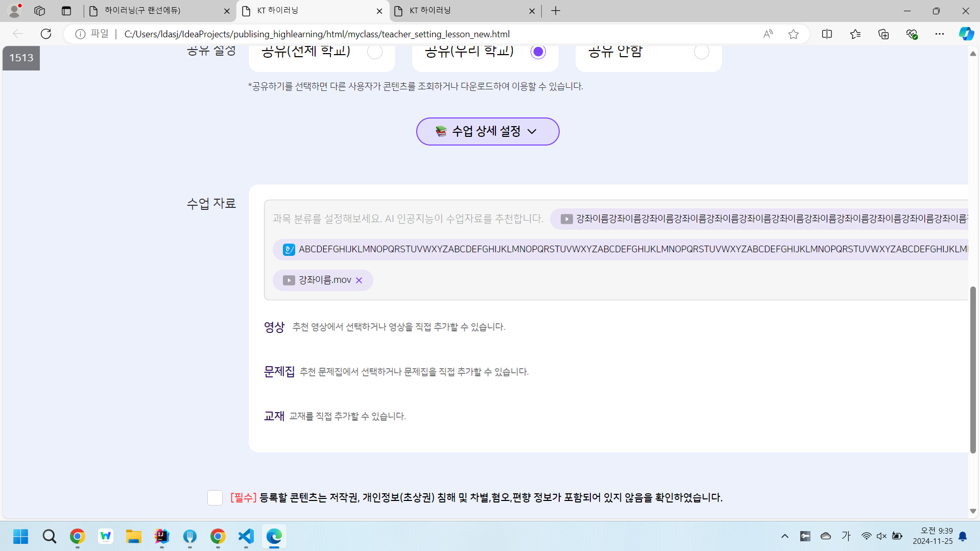Check the [필수] copyright confirmation checkbox
This screenshot has width=980, height=551.
click(x=215, y=497)
